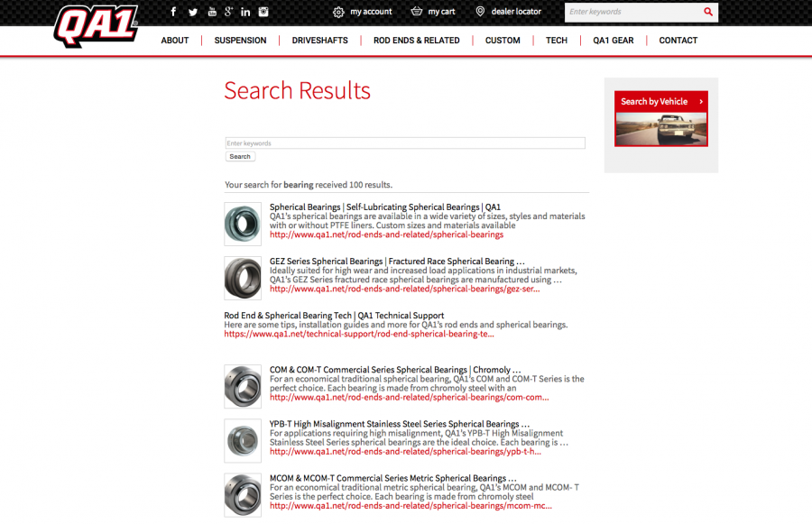The width and height of the screenshot is (812, 524).
Task: Open the LinkedIn icon
Action: (x=245, y=12)
